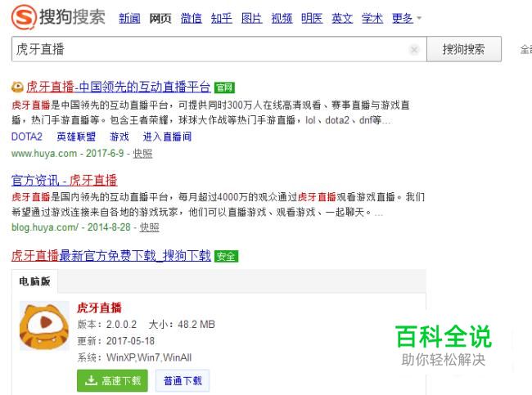Open 快照 for www.huya.com result
The width and height of the screenshot is (532, 395).
[142, 154]
